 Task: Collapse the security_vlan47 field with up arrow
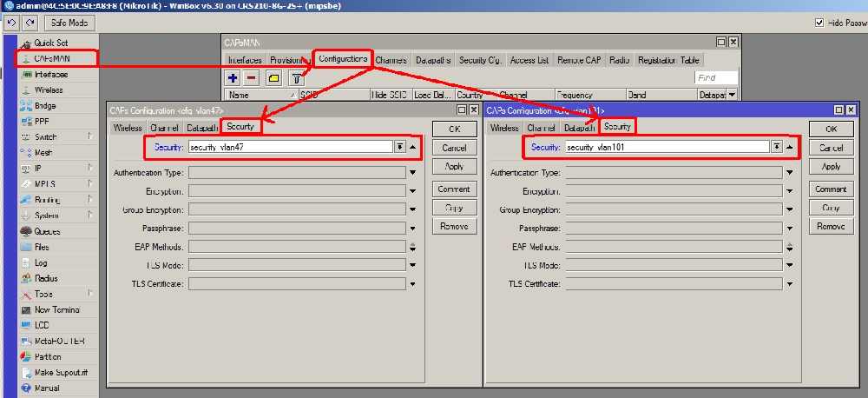pyautogui.click(x=412, y=147)
